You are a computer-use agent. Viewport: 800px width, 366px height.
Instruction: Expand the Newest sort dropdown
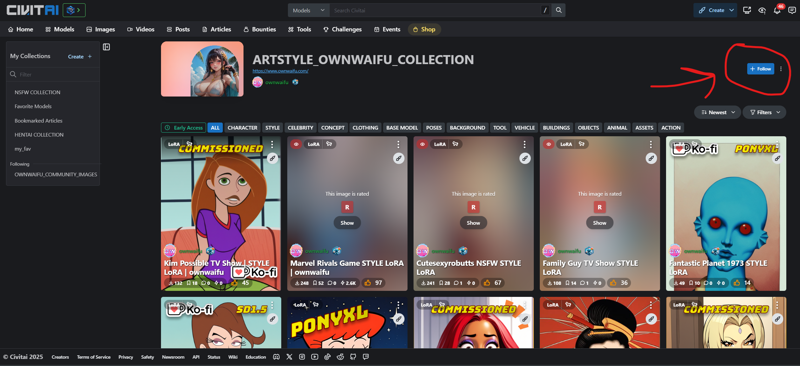point(717,112)
